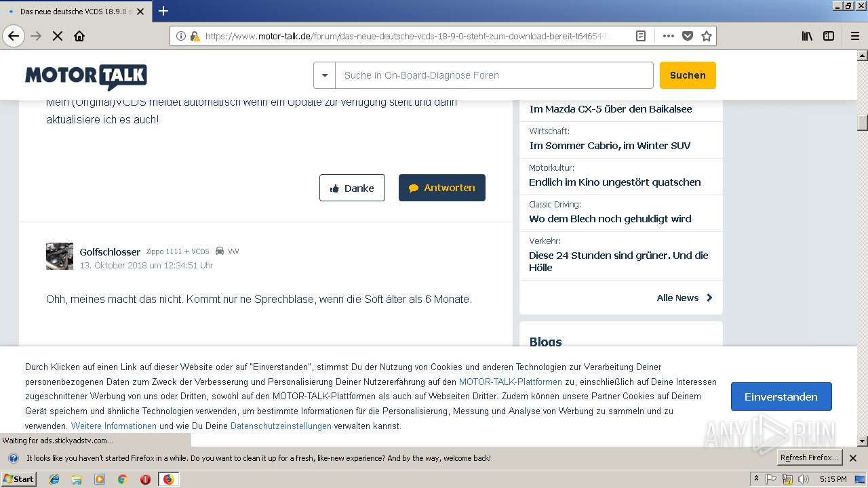This screenshot has width=868, height=488.
Task: Open Endlich im Kino ungestört quatschen
Action: pos(615,182)
